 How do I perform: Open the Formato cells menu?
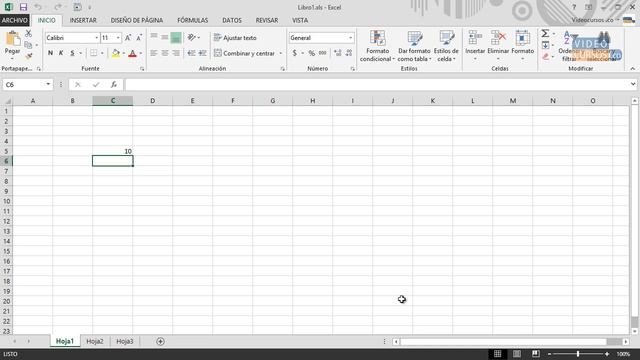[522, 46]
